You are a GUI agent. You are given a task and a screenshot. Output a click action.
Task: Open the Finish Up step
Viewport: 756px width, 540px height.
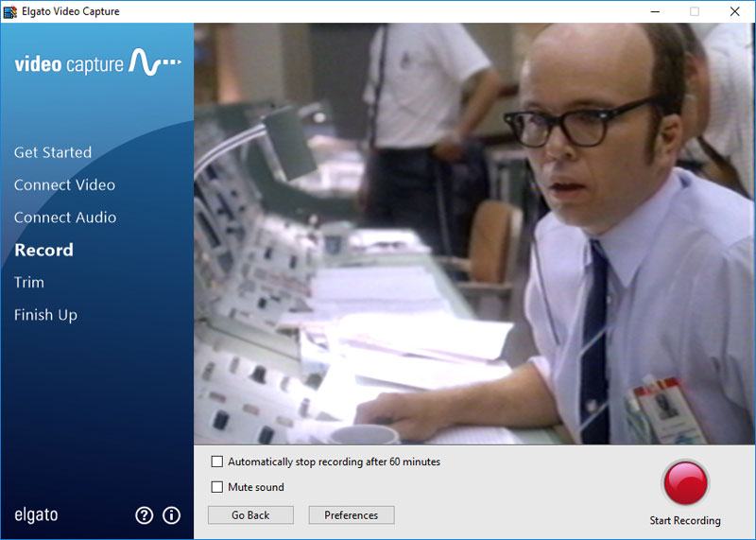(45, 315)
